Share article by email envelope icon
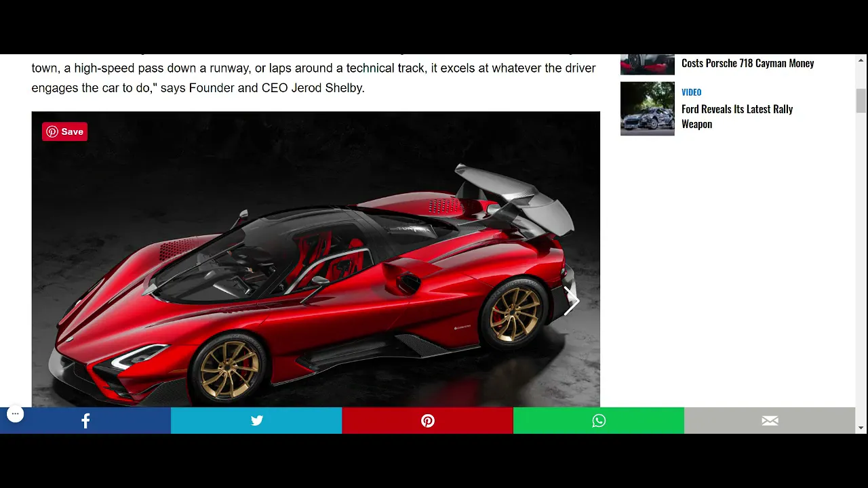Screen dimensions: 868x488 point(770,421)
